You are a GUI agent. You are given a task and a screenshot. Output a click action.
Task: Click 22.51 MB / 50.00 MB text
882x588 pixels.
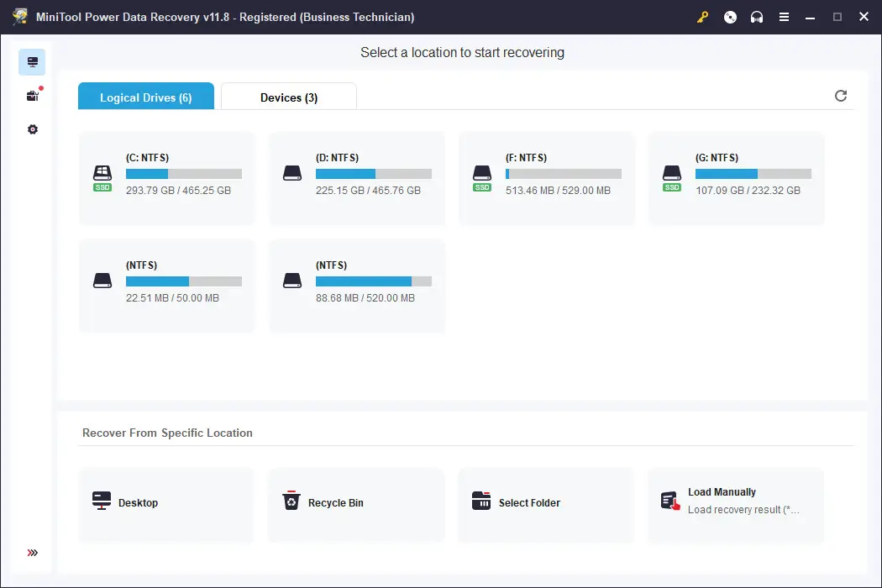click(x=172, y=297)
